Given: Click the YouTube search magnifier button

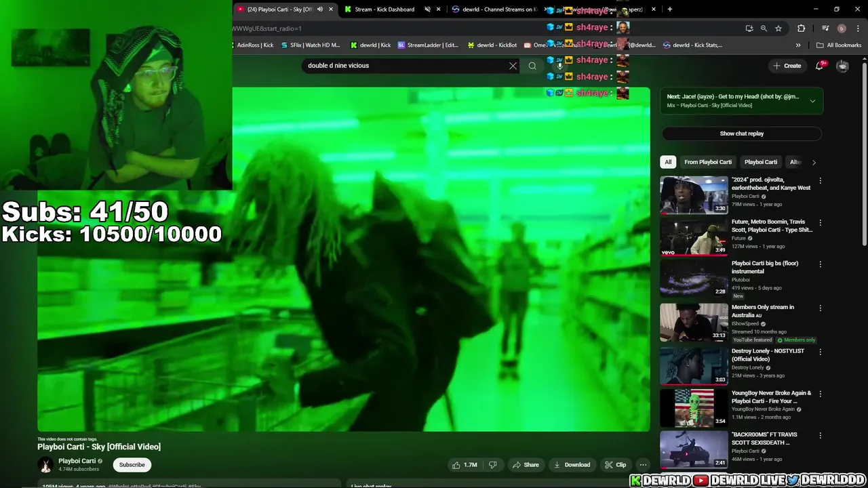Looking at the screenshot, I should (x=532, y=66).
